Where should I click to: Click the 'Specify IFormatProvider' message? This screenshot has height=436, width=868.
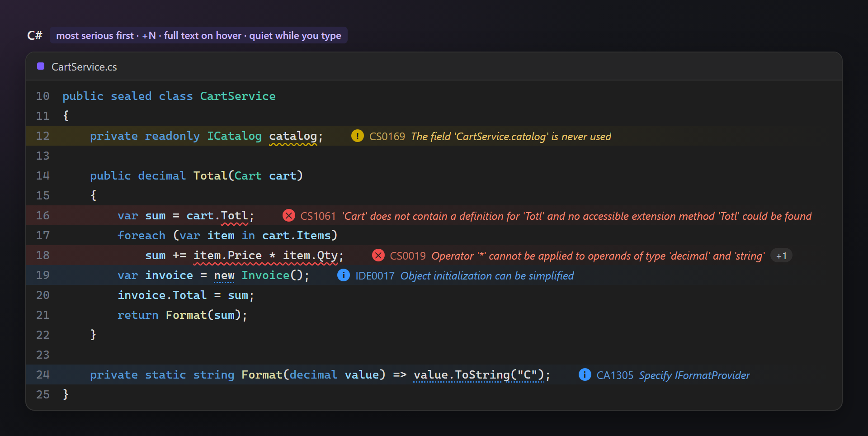pos(694,375)
